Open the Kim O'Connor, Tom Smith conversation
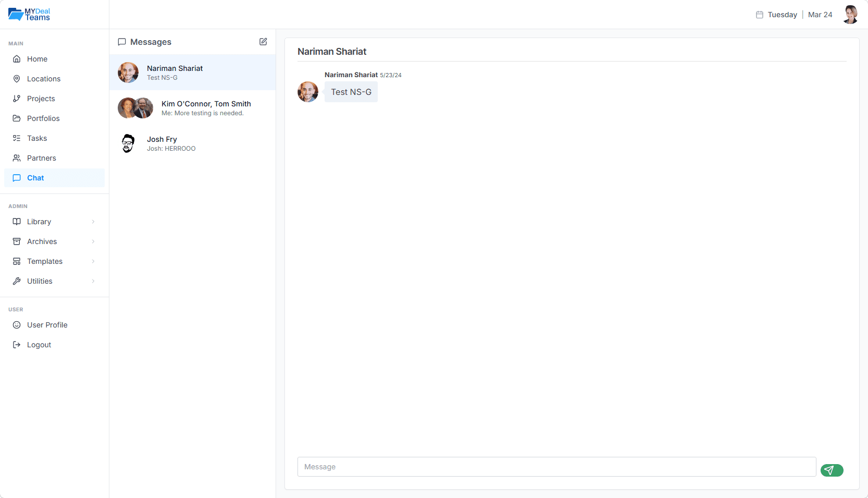Viewport: 868px width, 498px height. (x=192, y=108)
